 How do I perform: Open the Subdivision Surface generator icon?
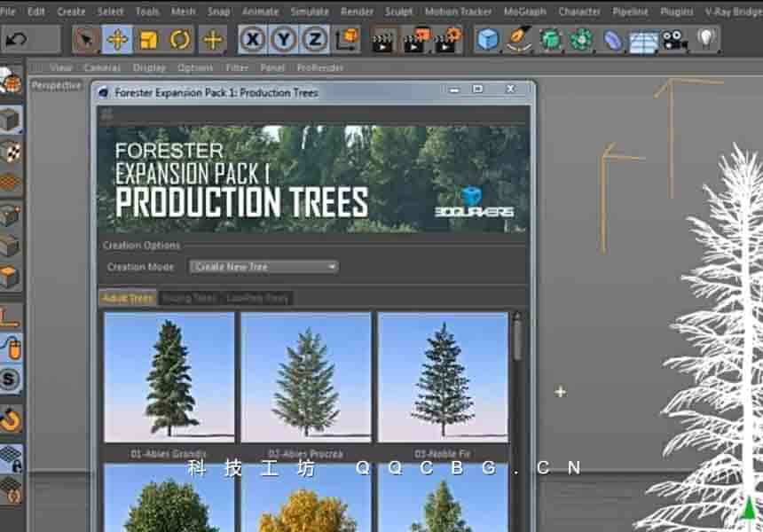click(550, 39)
